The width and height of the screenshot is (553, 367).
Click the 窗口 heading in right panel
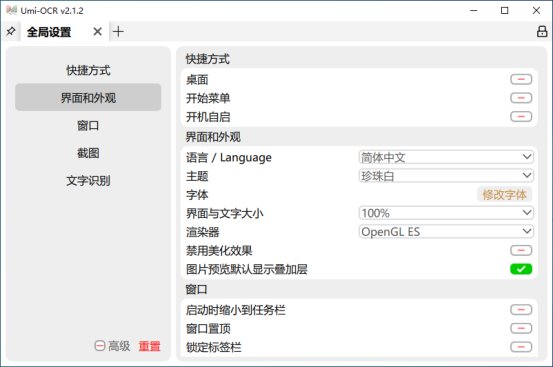(x=196, y=289)
